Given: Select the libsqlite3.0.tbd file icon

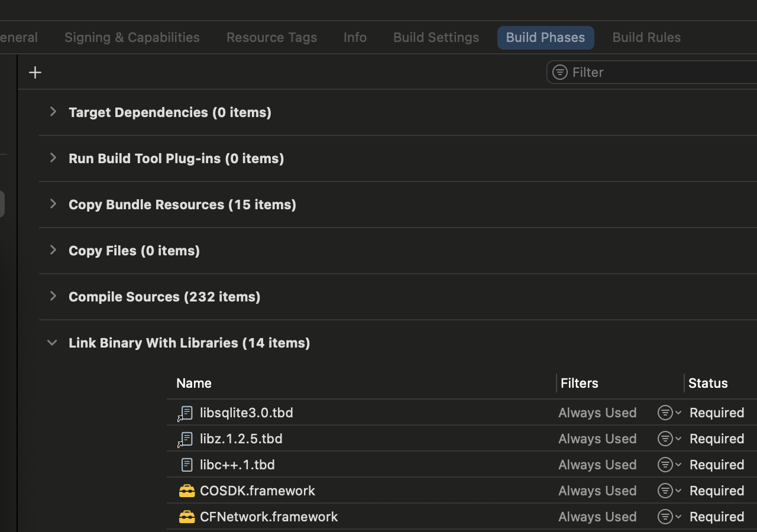Looking at the screenshot, I should 186,413.
